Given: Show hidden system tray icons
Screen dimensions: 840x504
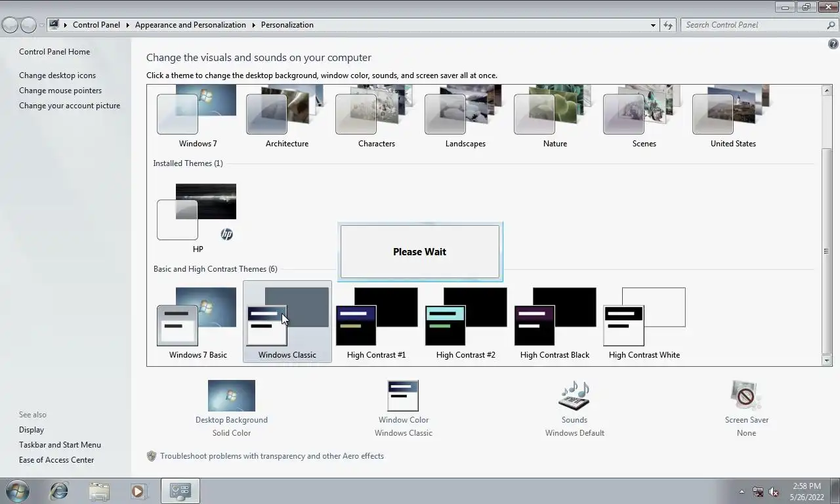Looking at the screenshot, I should pyautogui.click(x=742, y=492).
